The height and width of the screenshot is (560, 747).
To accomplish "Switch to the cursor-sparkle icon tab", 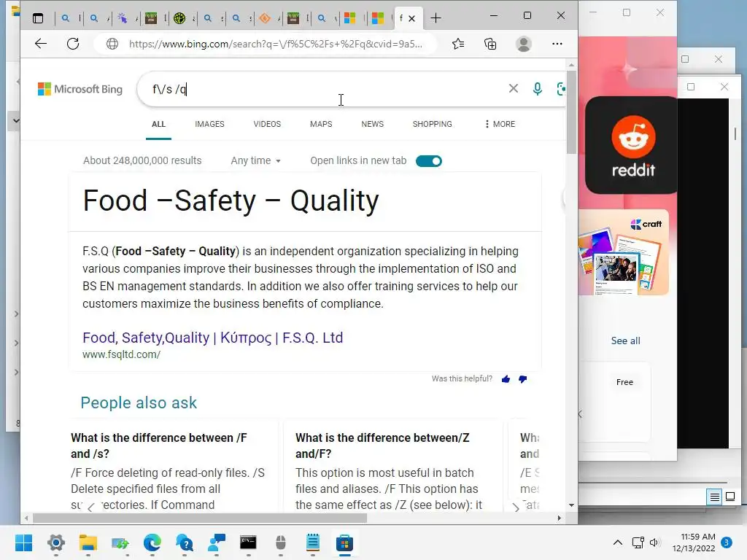I will (x=123, y=18).
